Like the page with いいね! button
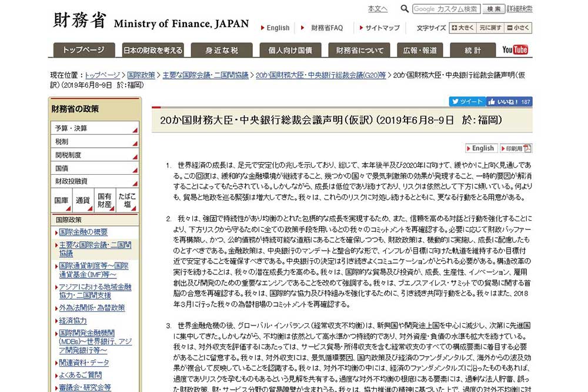588x392 pixels. (509, 102)
